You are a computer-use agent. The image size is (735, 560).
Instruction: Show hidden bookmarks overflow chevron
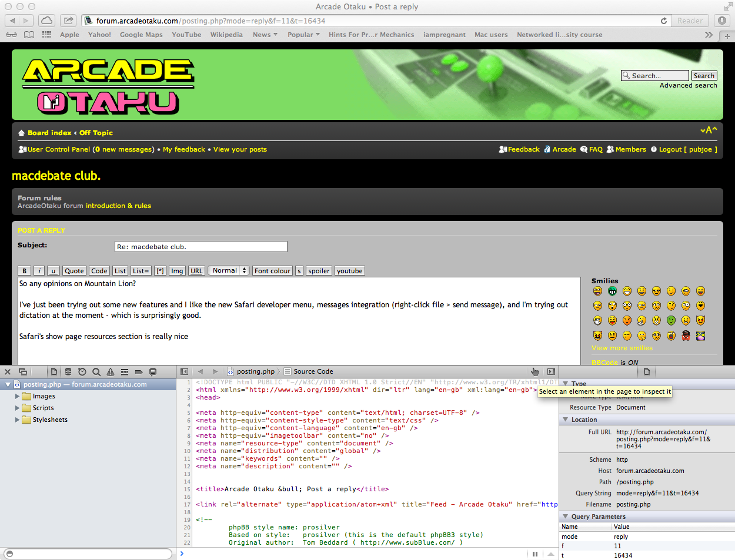pos(709,35)
